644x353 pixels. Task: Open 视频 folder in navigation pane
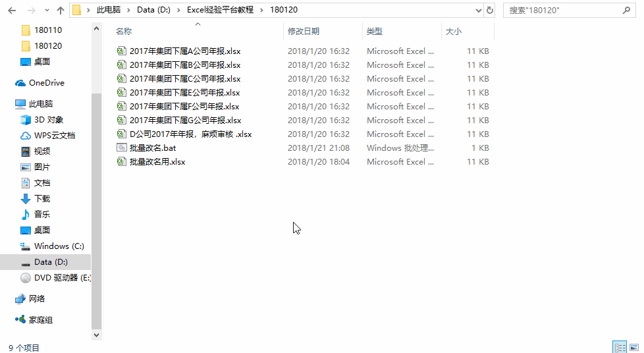(x=42, y=151)
